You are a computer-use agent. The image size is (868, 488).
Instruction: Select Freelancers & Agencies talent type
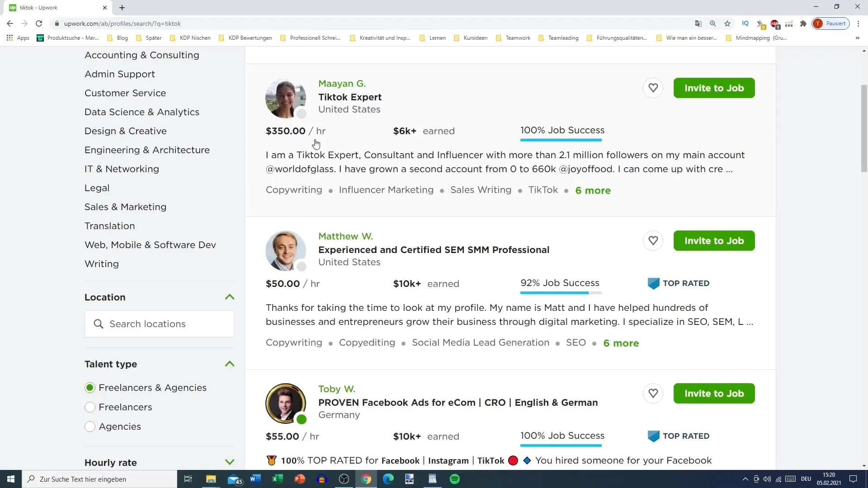pos(90,388)
